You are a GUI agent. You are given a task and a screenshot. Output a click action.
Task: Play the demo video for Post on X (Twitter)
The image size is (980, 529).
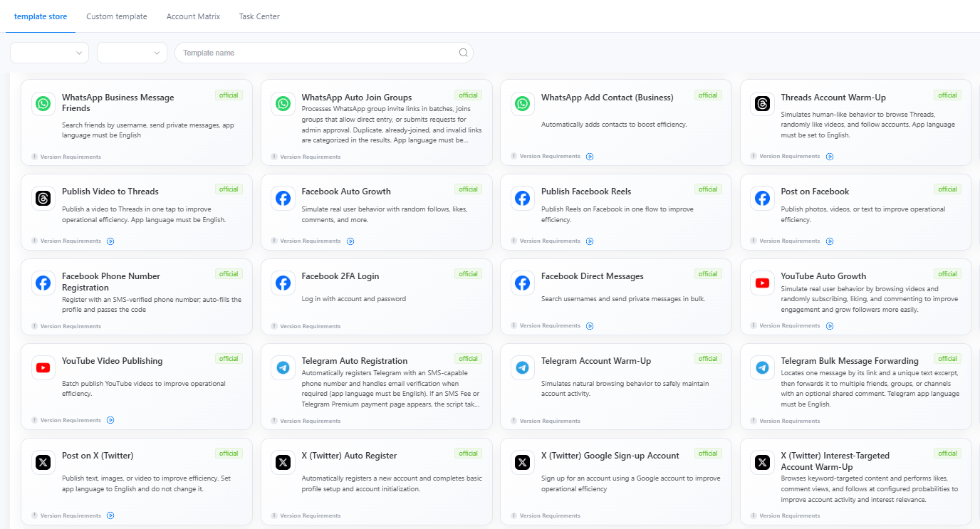[110, 515]
